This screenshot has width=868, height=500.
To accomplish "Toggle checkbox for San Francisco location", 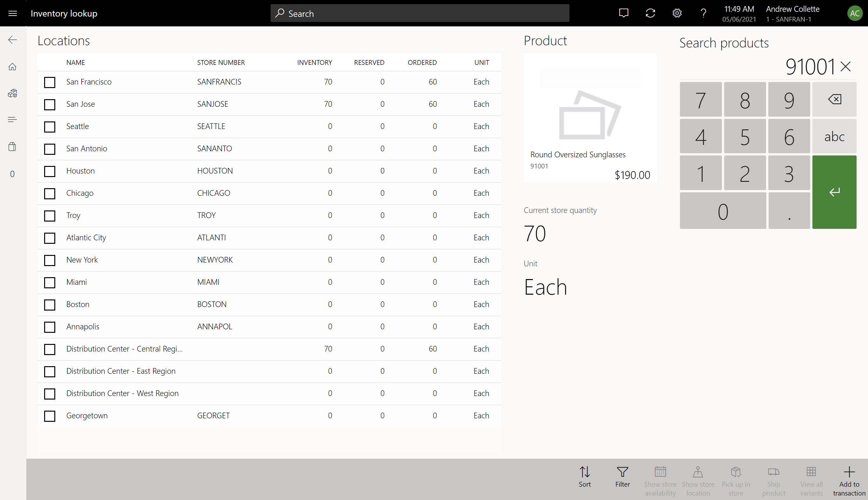I will tap(50, 82).
